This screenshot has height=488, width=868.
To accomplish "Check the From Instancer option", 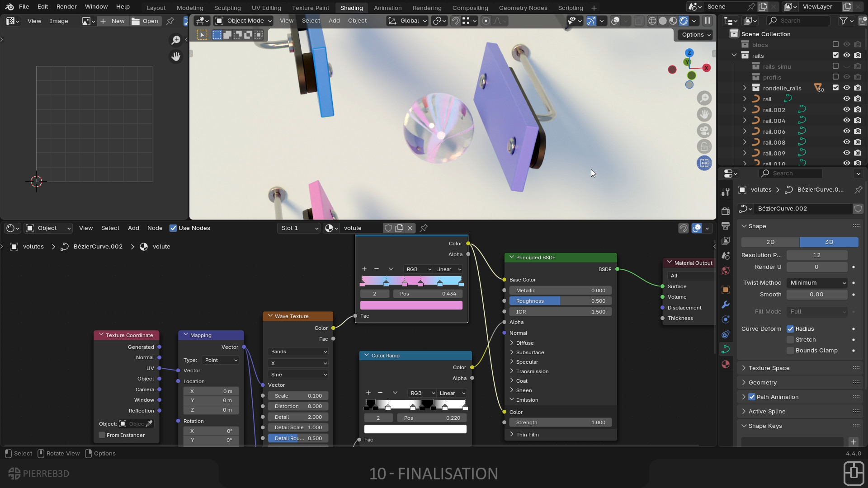I will point(102,435).
